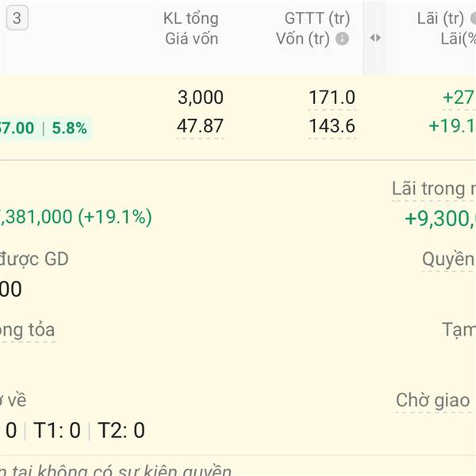The image size is (476, 476).
Task: Sort by KL tổng column header
Action: click(190, 18)
